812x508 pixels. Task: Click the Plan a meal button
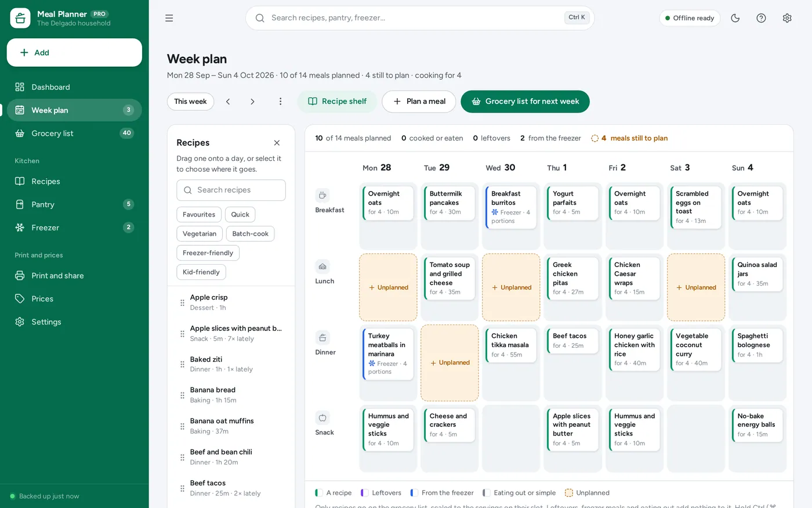[419, 102]
